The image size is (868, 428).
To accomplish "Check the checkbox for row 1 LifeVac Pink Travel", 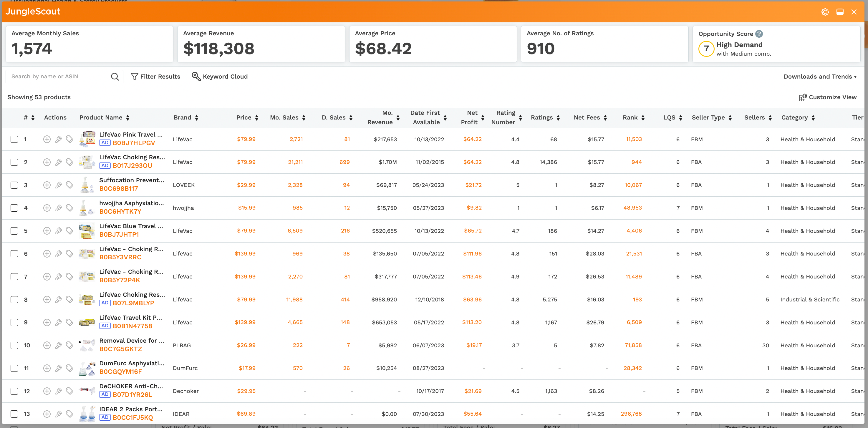I will point(14,139).
